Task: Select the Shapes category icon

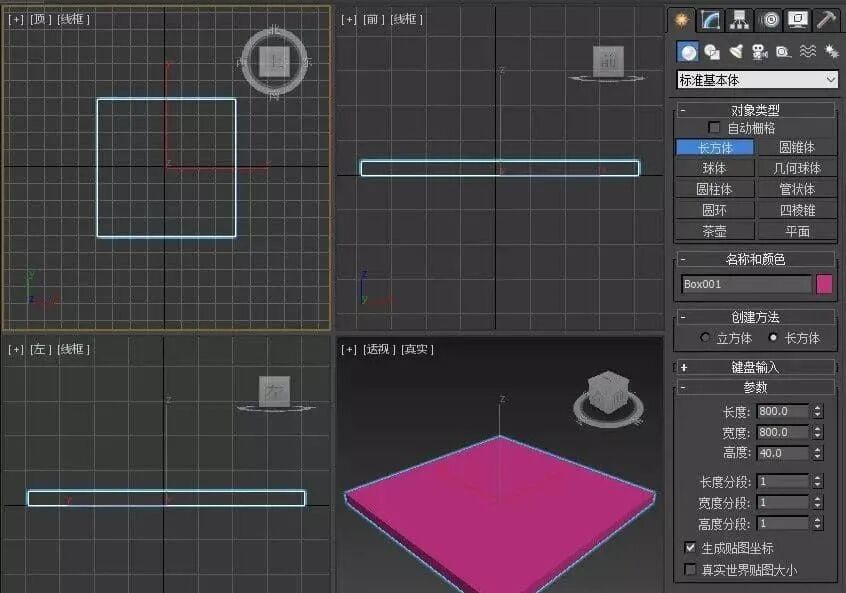Action: click(712, 52)
